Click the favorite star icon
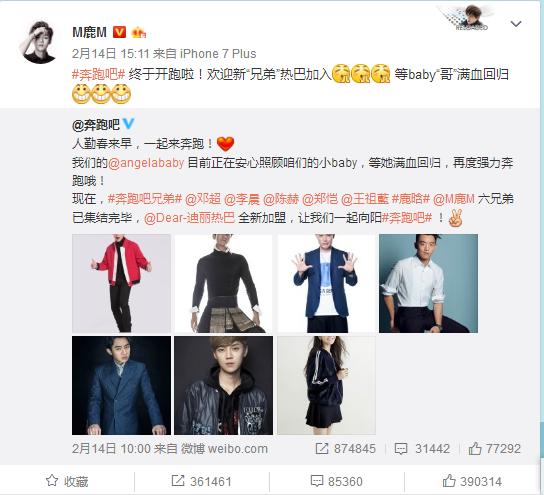This screenshot has width=544, height=495. tap(52, 481)
